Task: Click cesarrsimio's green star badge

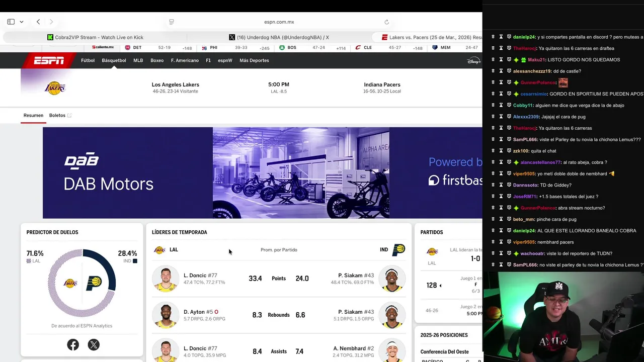Action: tap(516, 94)
